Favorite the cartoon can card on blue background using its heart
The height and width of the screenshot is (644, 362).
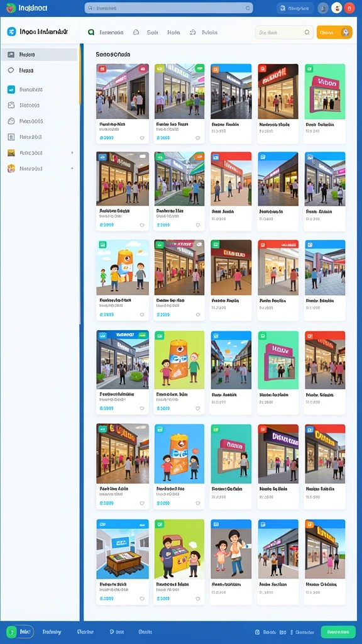coord(197,503)
